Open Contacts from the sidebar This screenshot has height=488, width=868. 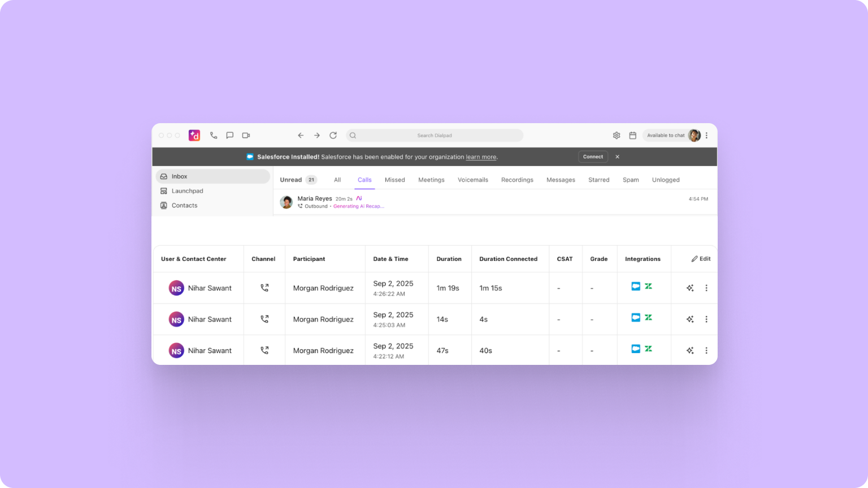[184, 205]
